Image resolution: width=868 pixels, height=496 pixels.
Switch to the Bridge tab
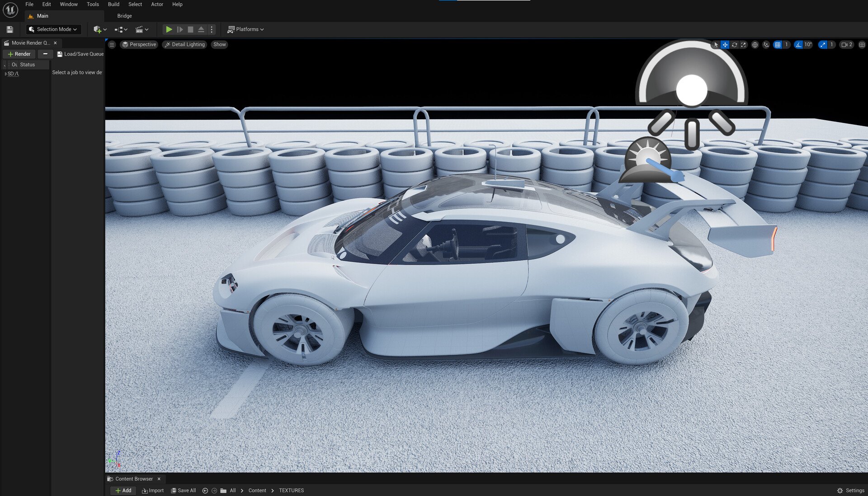pos(124,16)
